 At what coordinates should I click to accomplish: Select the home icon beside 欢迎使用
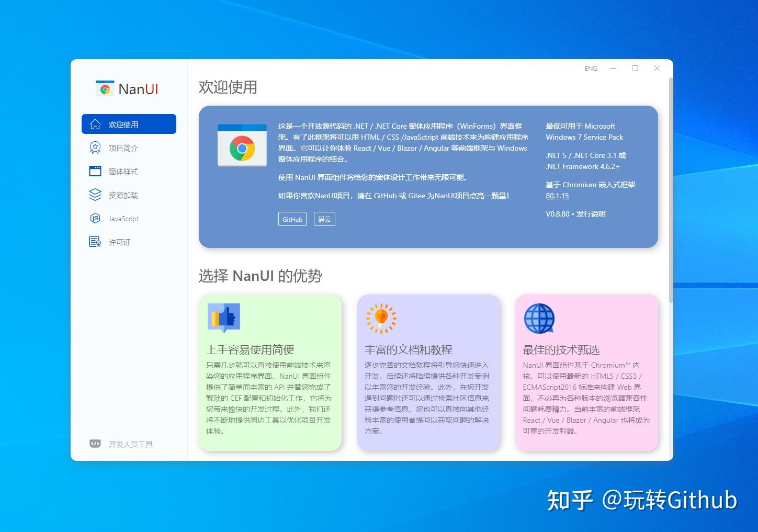[x=95, y=124]
